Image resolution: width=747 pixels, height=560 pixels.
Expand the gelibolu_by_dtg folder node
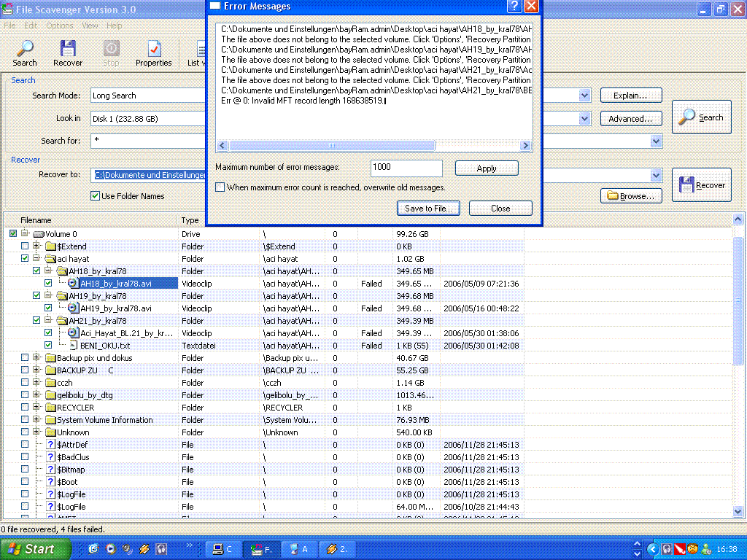point(36,394)
